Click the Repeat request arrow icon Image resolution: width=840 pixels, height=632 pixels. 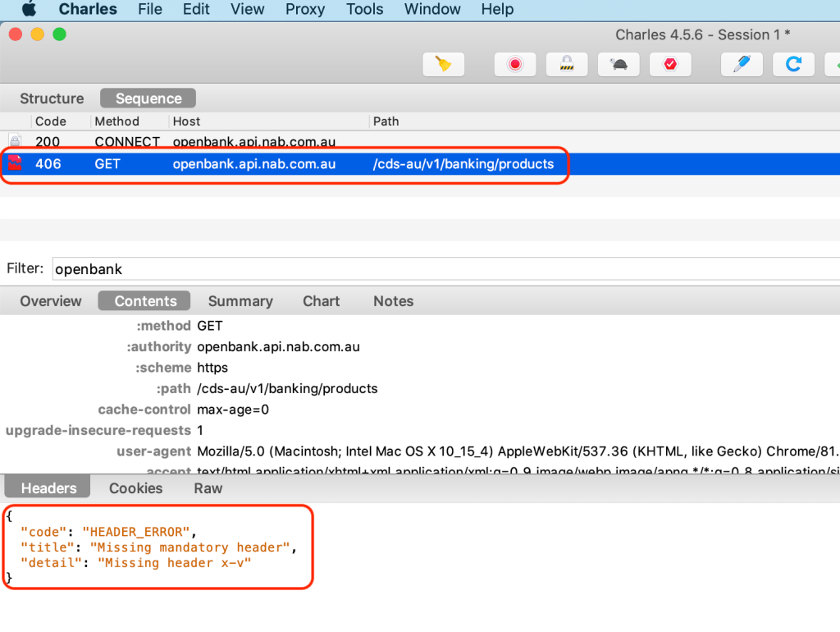point(793,64)
